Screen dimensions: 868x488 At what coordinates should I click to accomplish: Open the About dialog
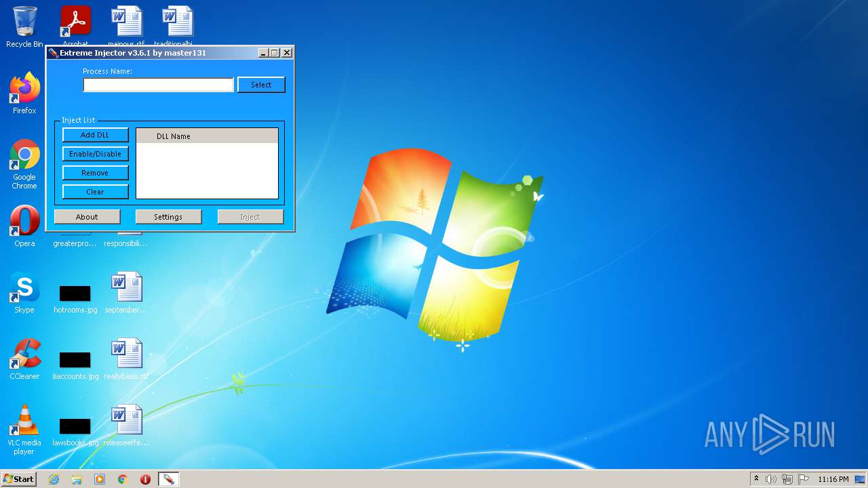87,217
